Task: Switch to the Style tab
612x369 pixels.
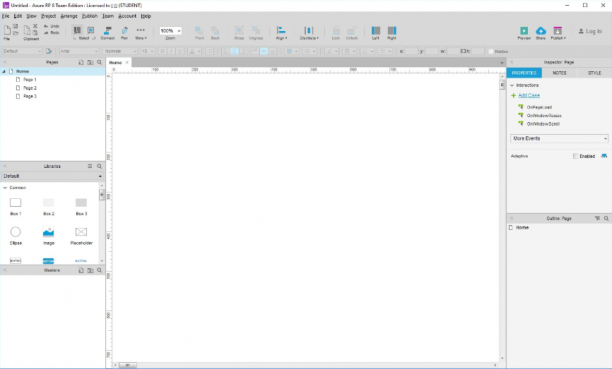Action: pyautogui.click(x=594, y=73)
